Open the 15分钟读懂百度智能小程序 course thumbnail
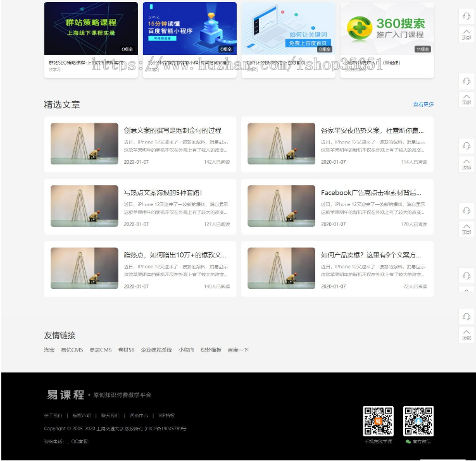 pos(190,28)
